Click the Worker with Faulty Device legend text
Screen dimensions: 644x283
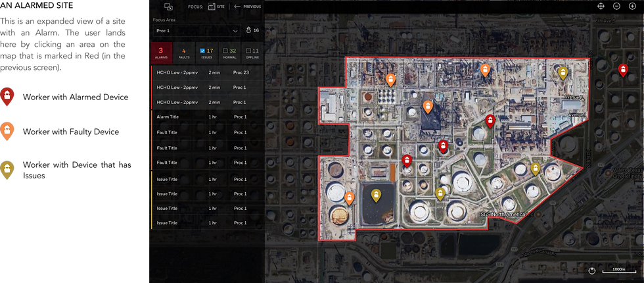(x=71, y=132)
